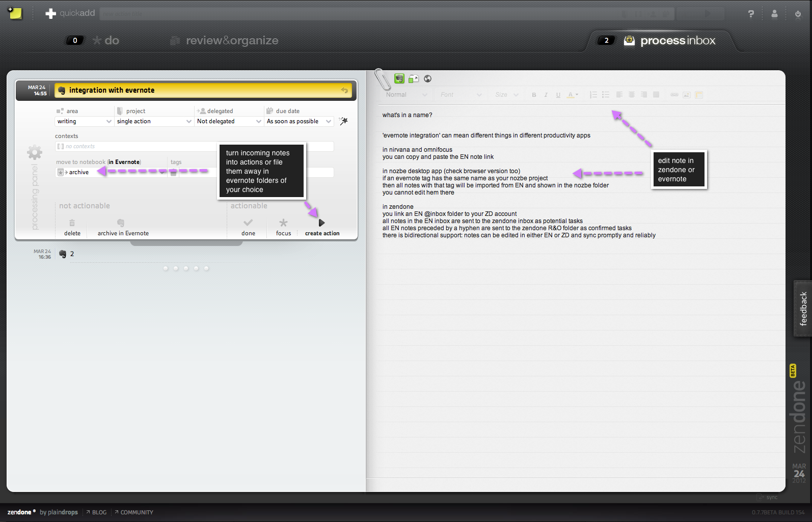Open the help question mark icon

point(751,14)
